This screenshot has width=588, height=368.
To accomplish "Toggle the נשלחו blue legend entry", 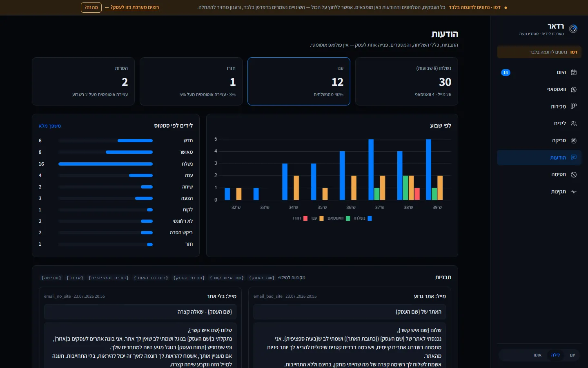I will click(363, 218).
